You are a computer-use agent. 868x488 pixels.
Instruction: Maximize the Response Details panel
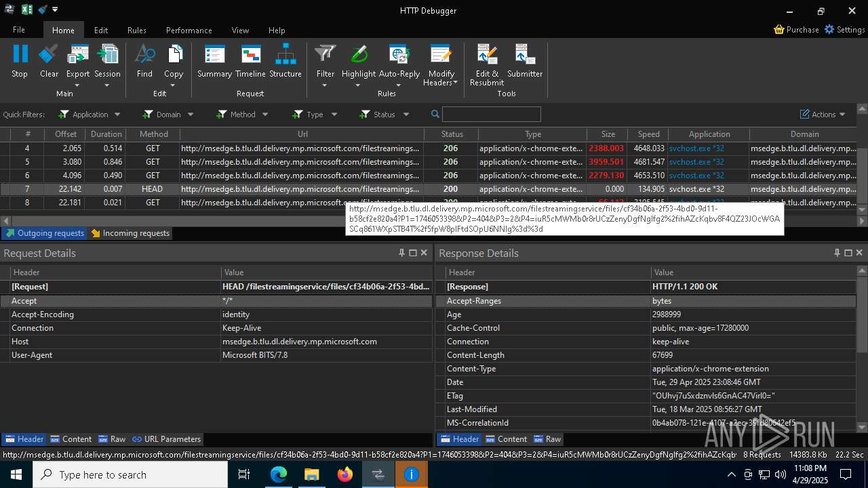point(848,253)
